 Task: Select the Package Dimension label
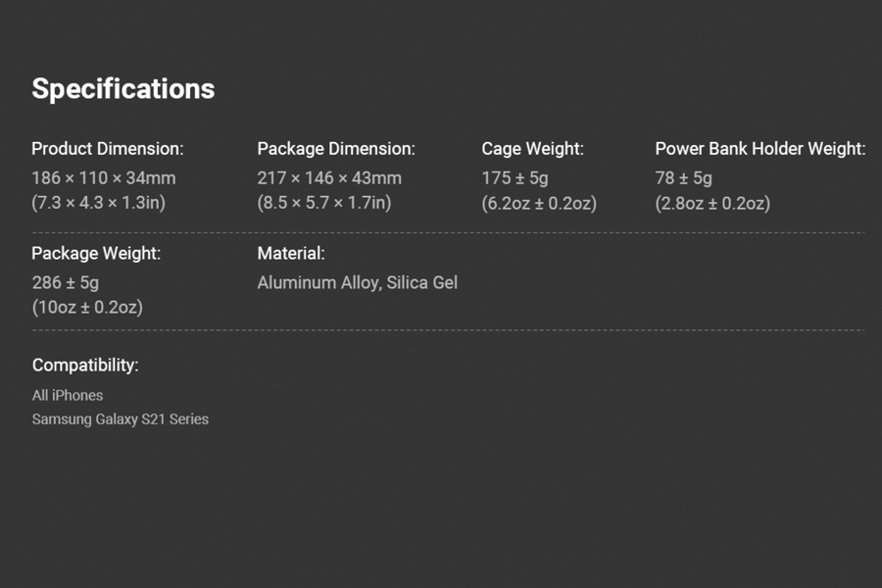coord(336,149)
